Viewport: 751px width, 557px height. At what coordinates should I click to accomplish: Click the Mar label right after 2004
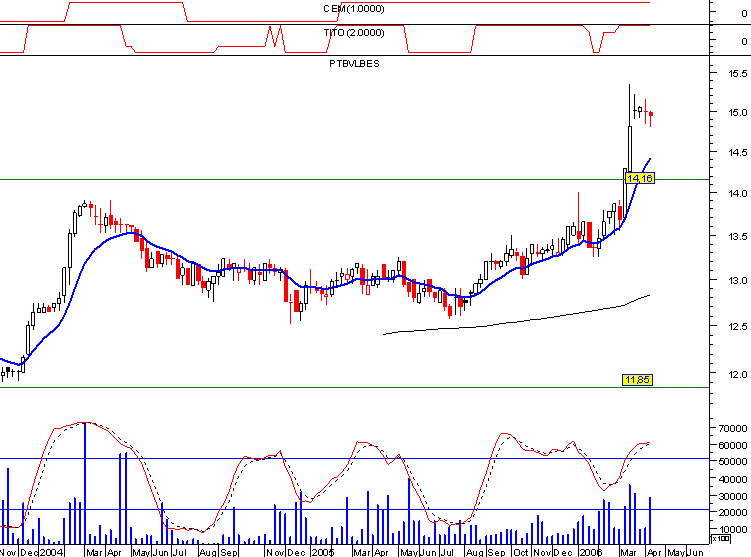click(94, 552)
